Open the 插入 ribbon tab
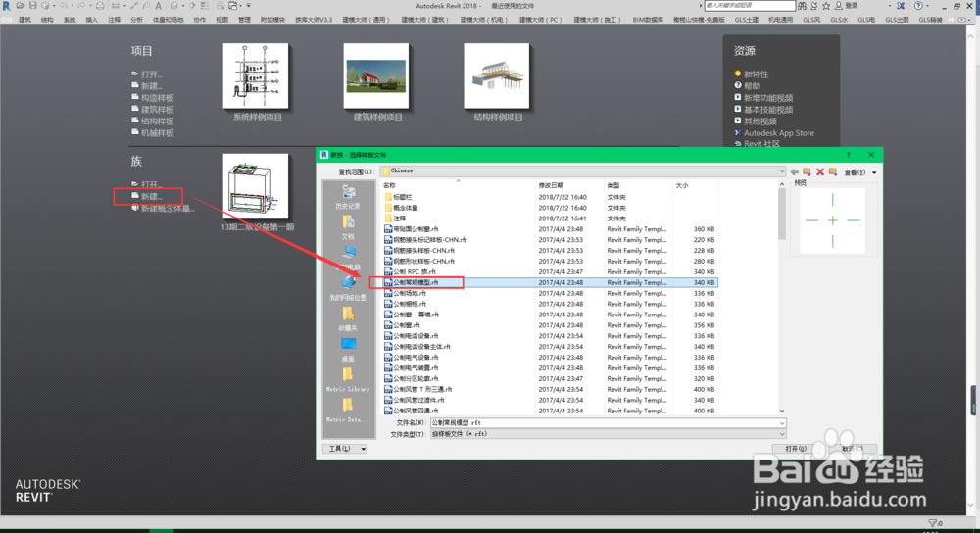This screenshot has width=980, height=533. pos(92,20)
